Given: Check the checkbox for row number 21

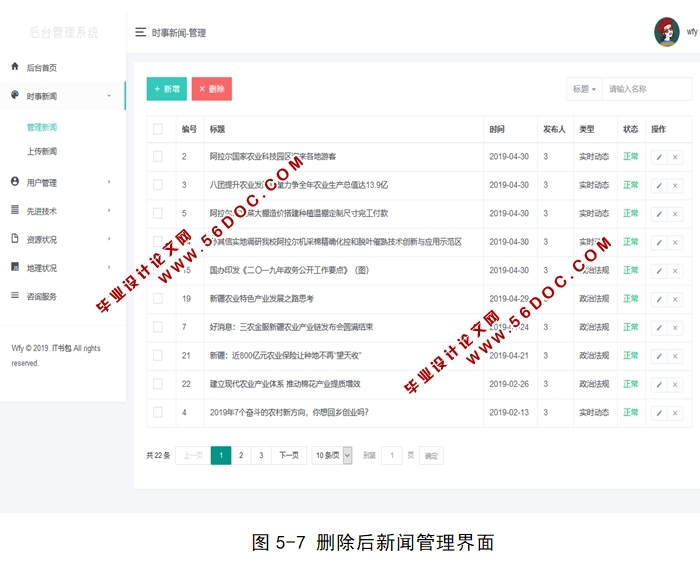Looking at the screenshot, I should [157, 355].
